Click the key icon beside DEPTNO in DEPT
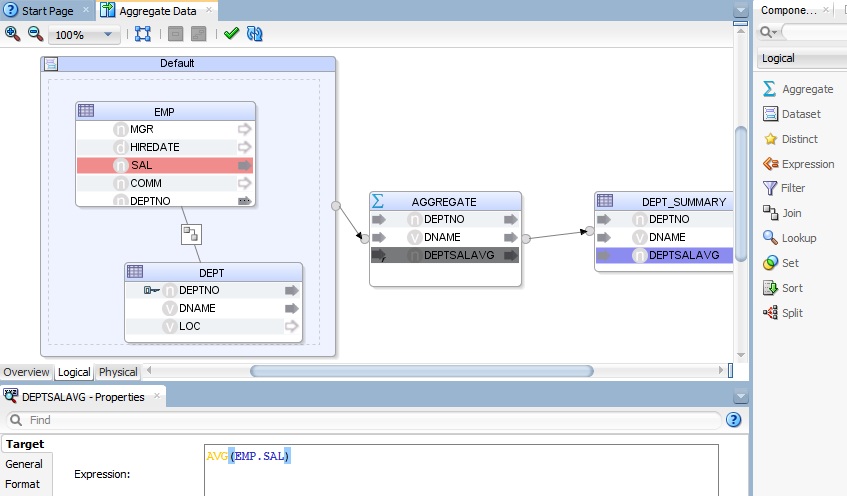847x496 pixels. click(151, 291)
